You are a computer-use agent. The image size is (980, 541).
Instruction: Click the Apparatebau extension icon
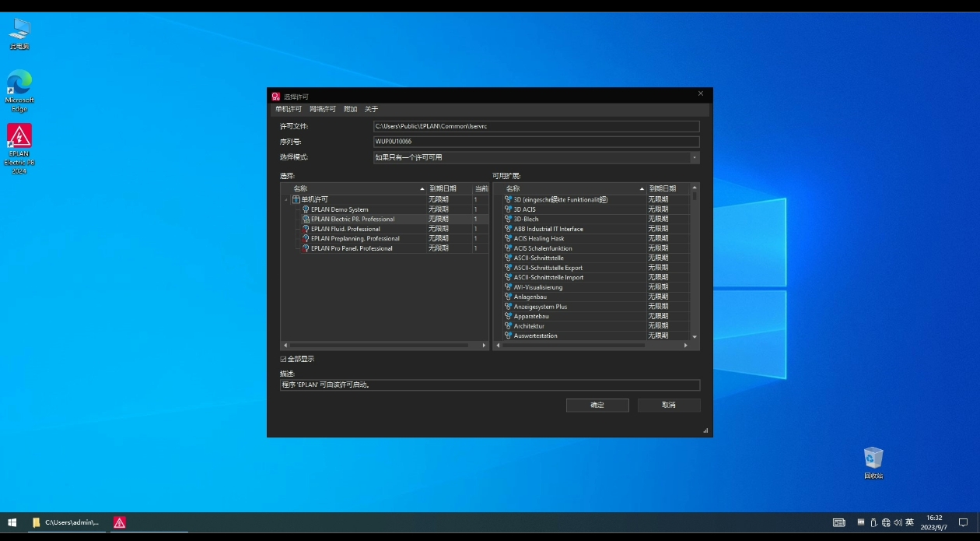(x=508, y=316)
